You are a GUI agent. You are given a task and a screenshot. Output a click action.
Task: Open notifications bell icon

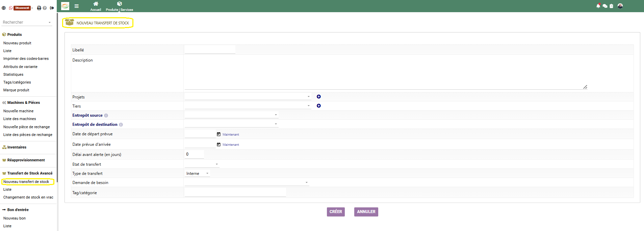pyautogui.click(x=598, y=6)
